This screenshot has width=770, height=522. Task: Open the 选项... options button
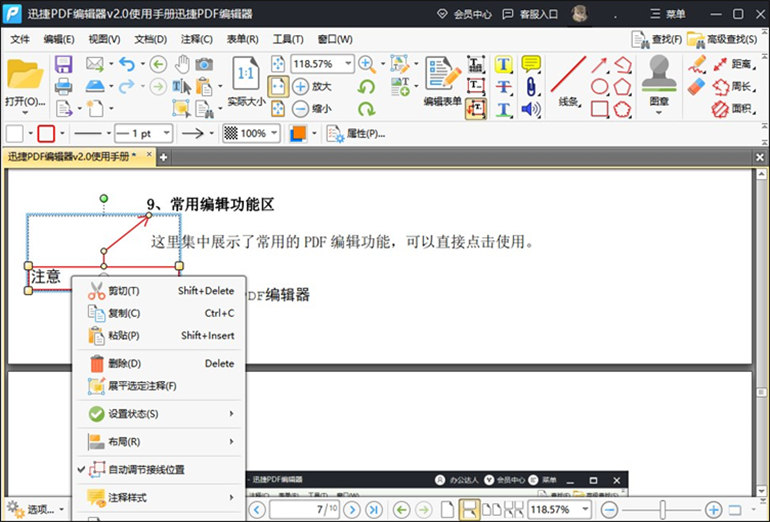[35, 509]
